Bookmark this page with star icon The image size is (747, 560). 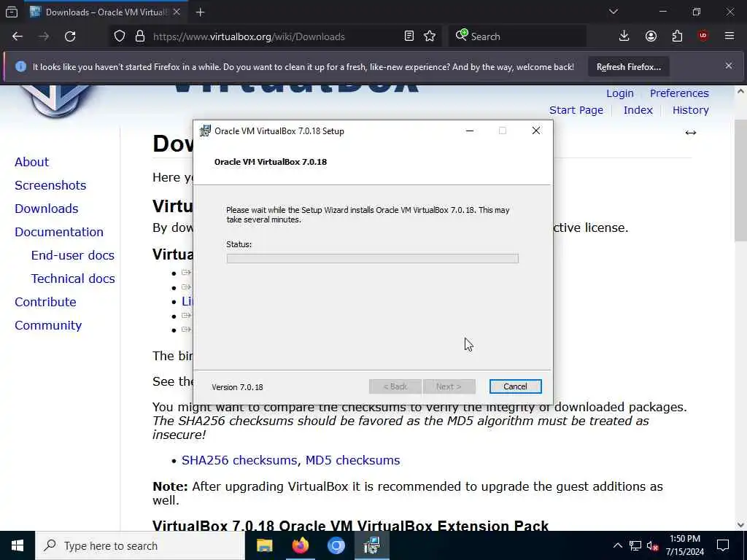point(430,36)
